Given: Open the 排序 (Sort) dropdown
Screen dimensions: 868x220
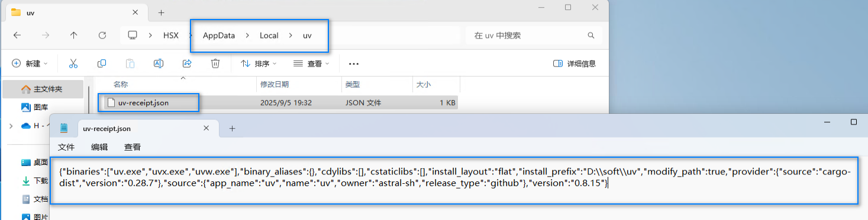Looking at the screenshot, I should (x=259, y=63).
